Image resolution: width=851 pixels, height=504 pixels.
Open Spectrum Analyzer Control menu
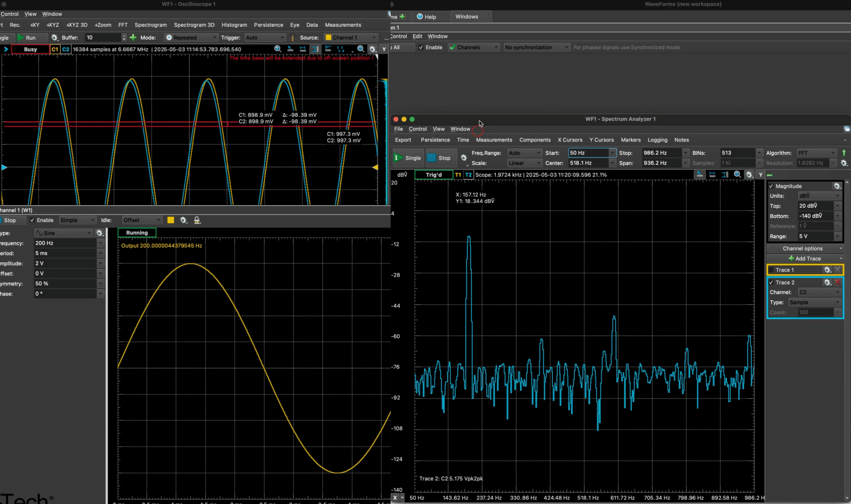point(418,129)
